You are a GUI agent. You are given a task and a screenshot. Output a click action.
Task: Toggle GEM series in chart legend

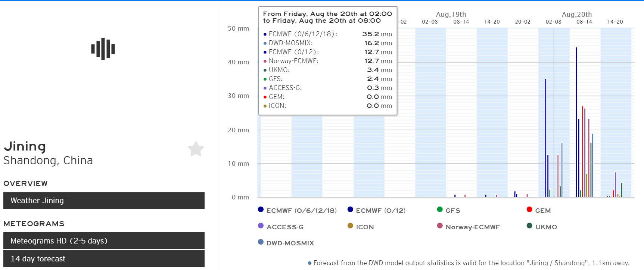coord(539,210)
